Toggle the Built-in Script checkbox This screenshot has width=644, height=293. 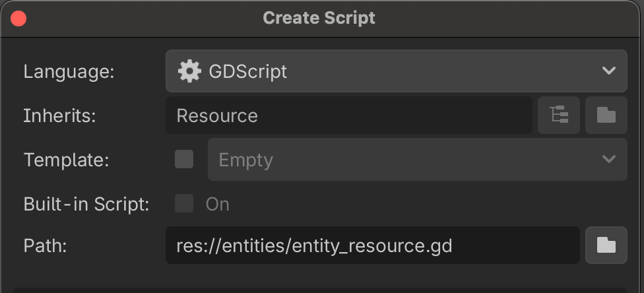click(x=184, y=204)
